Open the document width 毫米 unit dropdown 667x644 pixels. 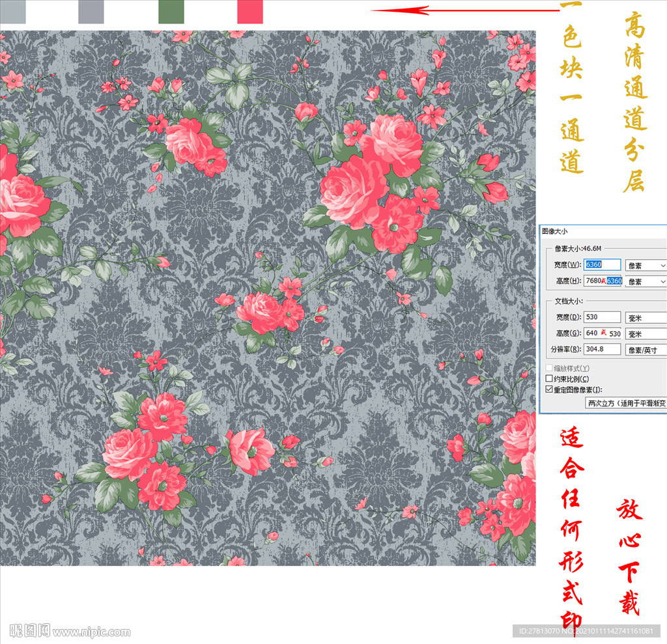click(x=646, y=317)
